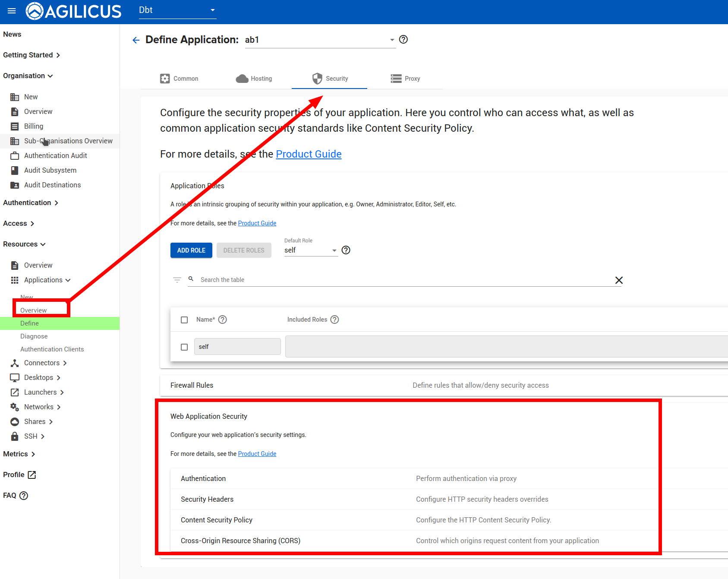
Task: Open help for Default Role
Action: [346, 250]
